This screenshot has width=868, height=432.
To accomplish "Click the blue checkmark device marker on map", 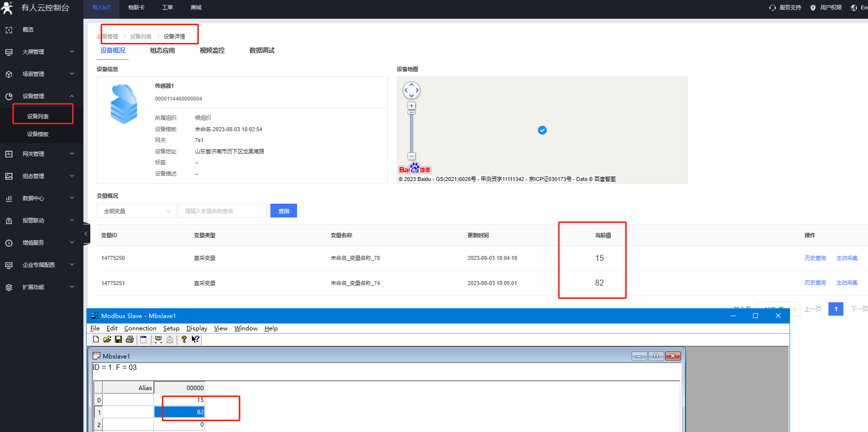I will 542,130.
